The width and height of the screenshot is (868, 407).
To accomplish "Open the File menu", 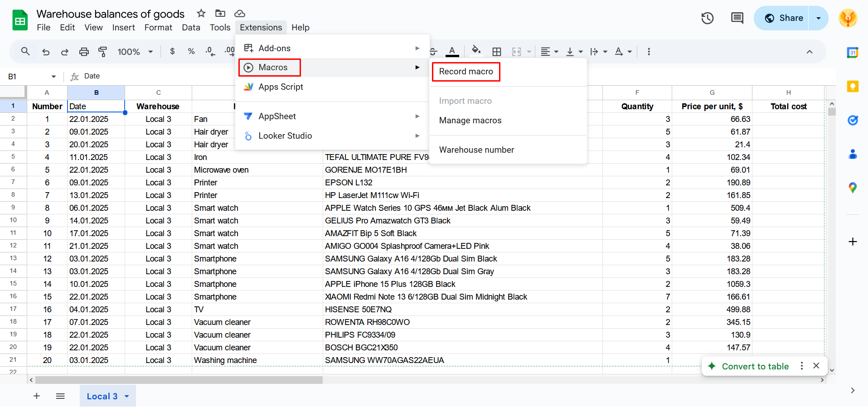I will (x=44, y=28).
